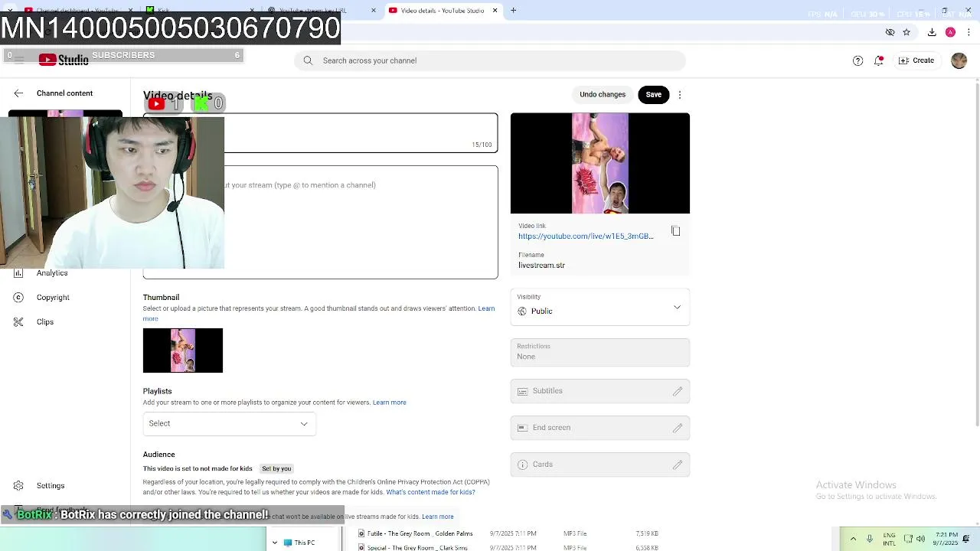Open the ENG INTL language indicator
The width and height of the screenshot is (980, 551).
tap(889, 539)
